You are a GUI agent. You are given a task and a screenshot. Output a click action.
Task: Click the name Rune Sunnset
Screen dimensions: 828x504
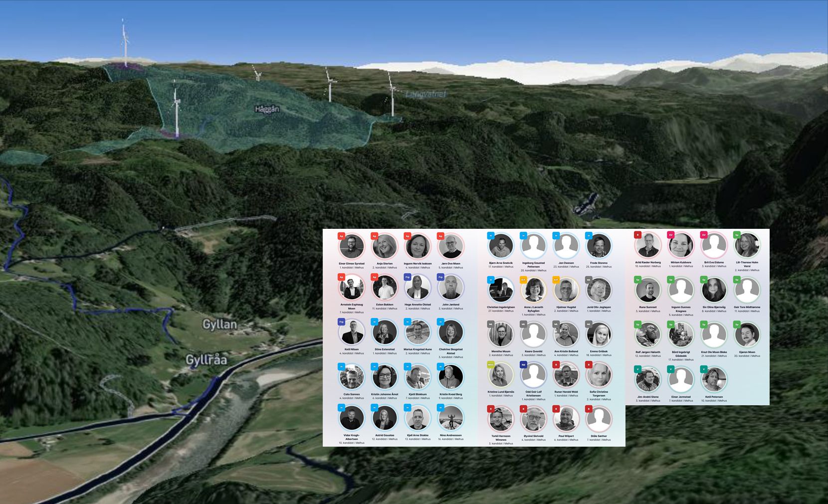[648, 307]
